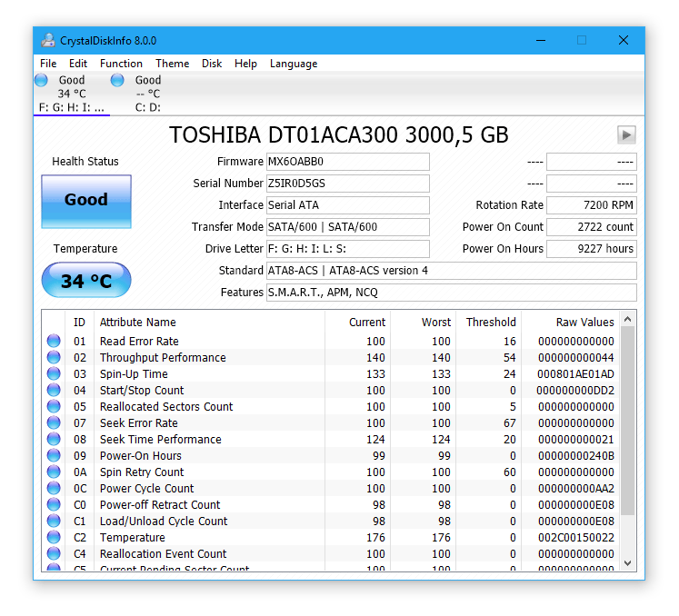
Task: Click the scrollbar up arrow in attribute list
Action: pyautogui.click(x=628, y=320)
